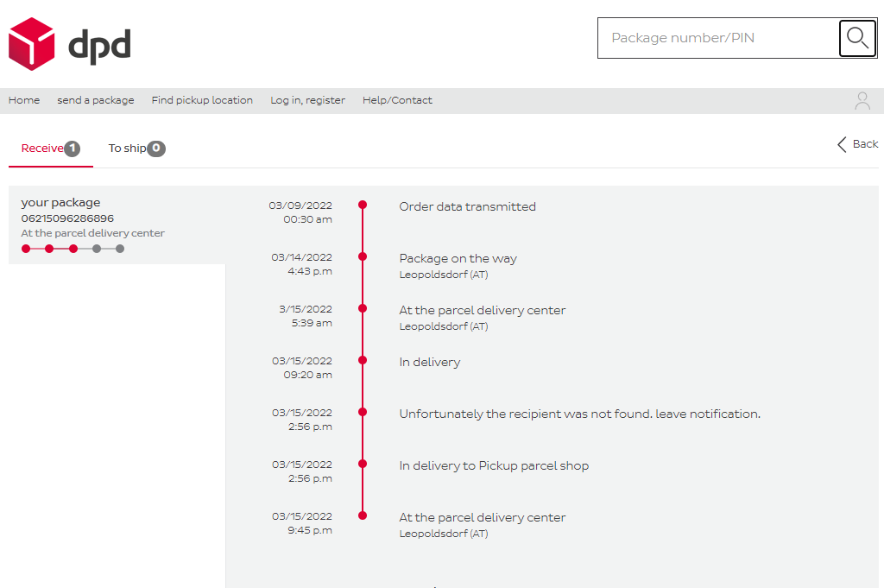
Task: Switch to the To ship tab
Action: click(127, 149)
